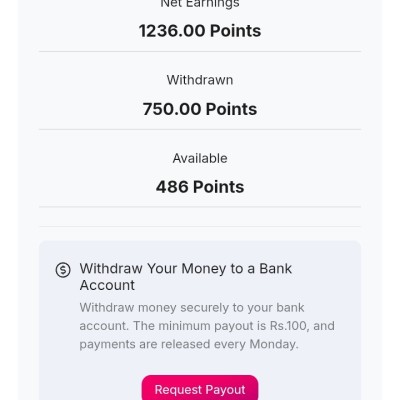Select the 1236.00 Points net earnings value
The image size is (400, 400).
click(x=200, y=31)
